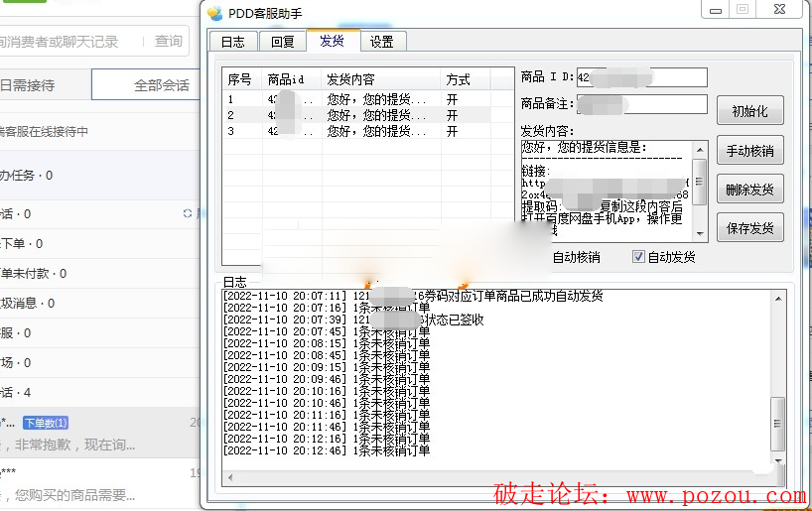This screenshot has width=812, height=511.
Task: Click the 方式 column header
Action: click(x=465, y=79)
